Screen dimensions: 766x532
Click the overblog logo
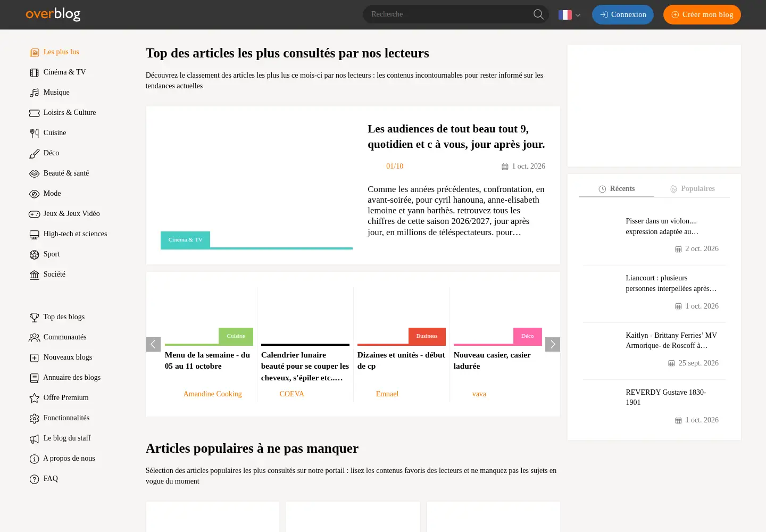coord(53,14)
